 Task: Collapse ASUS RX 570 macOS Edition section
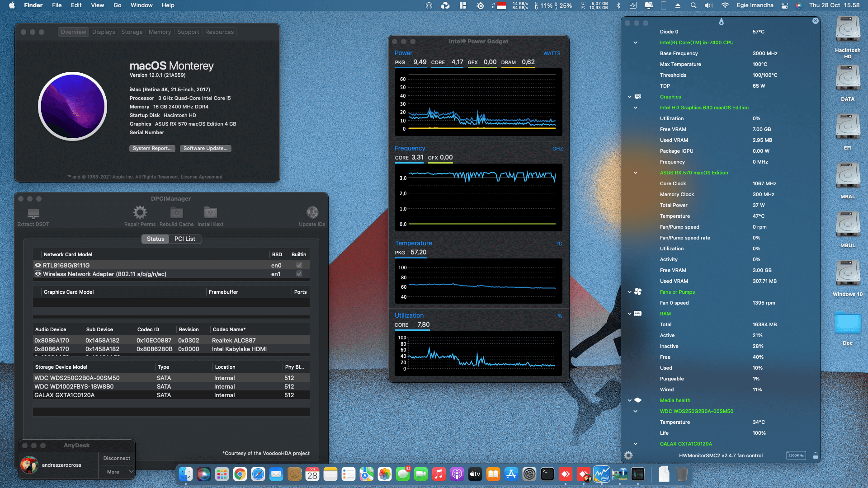coord(635,173)
